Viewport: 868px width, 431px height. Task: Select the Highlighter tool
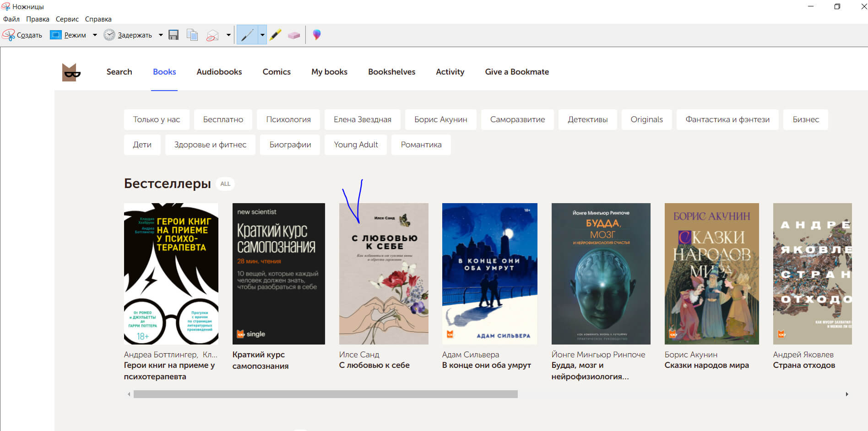(275, 35)
